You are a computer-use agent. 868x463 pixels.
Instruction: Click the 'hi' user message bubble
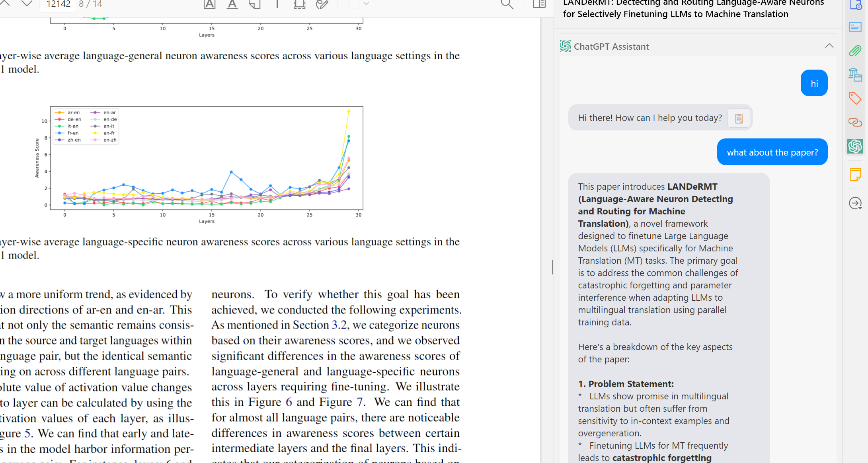pyautogui.click(x=814, y=83)
